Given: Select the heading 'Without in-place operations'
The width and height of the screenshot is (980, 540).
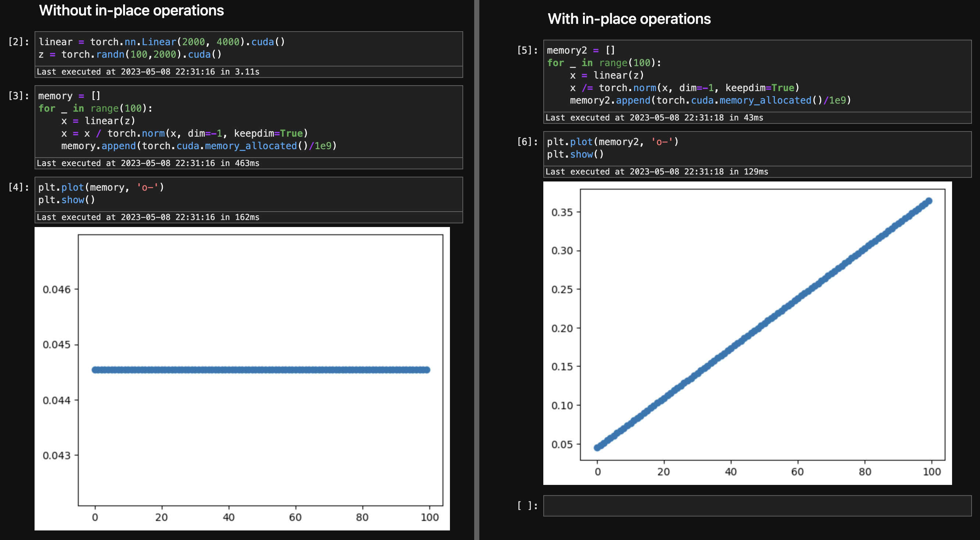Looking at the screenshot, I should tap(131, 11).
